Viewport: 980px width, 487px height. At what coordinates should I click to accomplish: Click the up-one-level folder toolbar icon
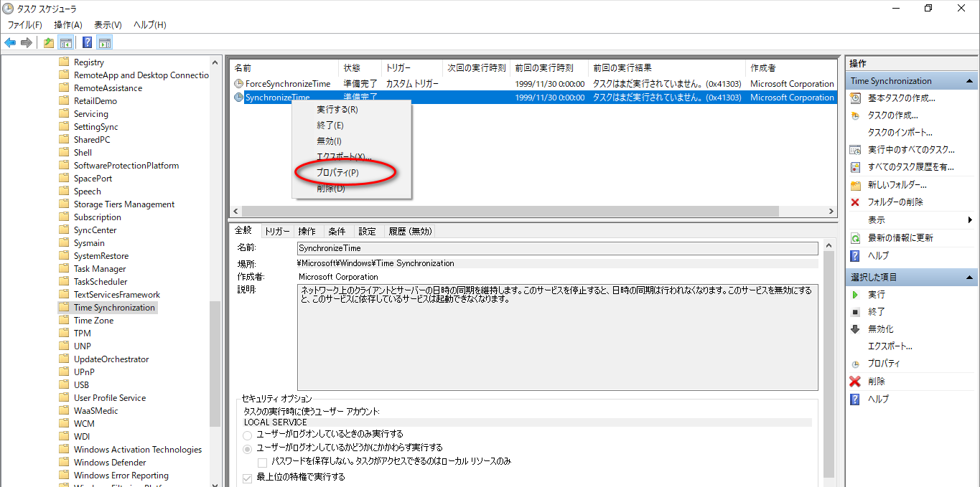(49, 43)
